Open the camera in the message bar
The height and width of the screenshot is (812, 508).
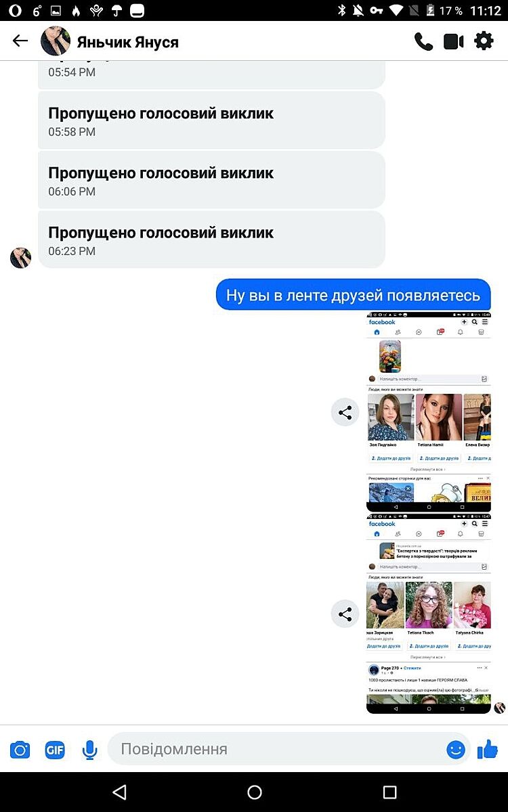(20, 750)
